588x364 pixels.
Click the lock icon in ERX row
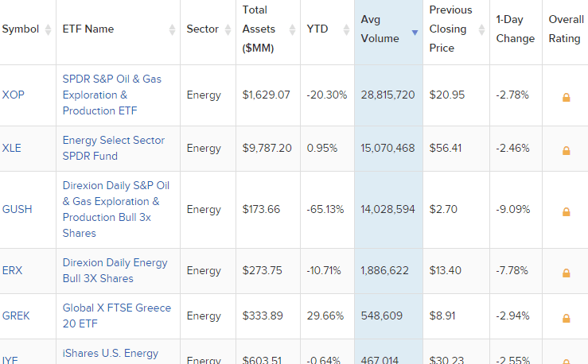tap(567, 273)
